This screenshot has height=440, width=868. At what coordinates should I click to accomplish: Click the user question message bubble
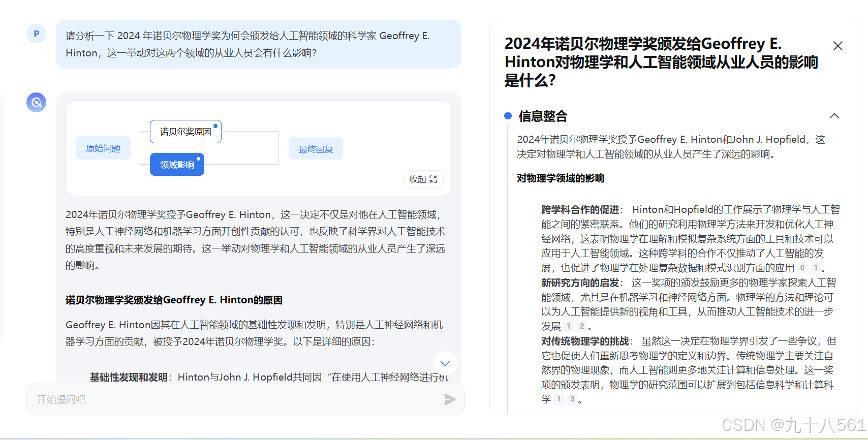click(259, 44)
